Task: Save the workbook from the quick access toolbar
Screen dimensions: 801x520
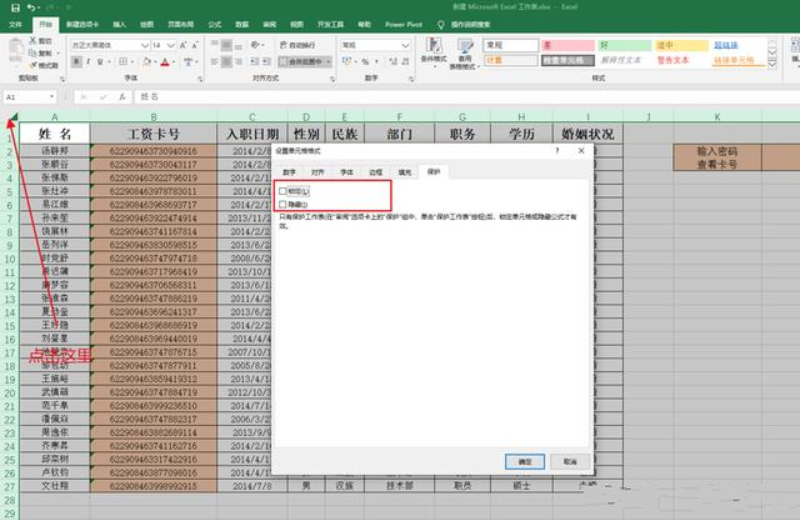Action: (x=15, y=8)
